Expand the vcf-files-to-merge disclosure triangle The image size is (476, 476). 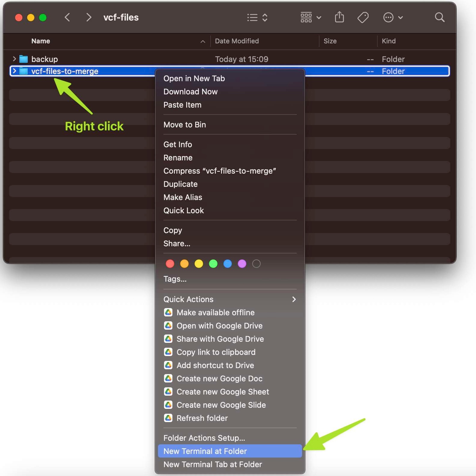[x=14, y=71]
